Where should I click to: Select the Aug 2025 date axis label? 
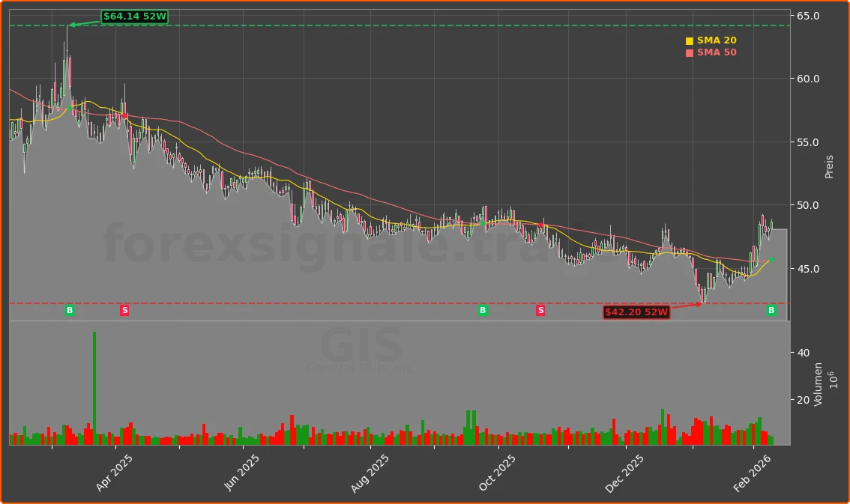369,473
